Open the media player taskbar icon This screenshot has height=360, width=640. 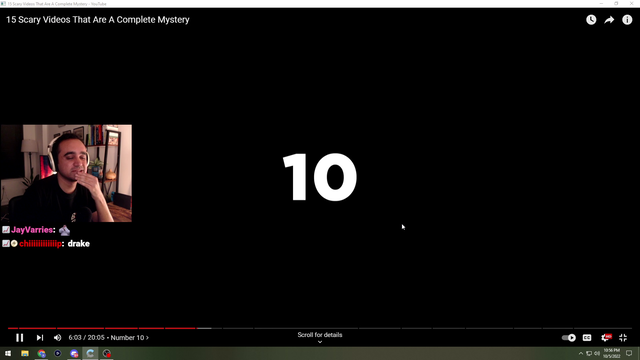click(x=58, y=353)
